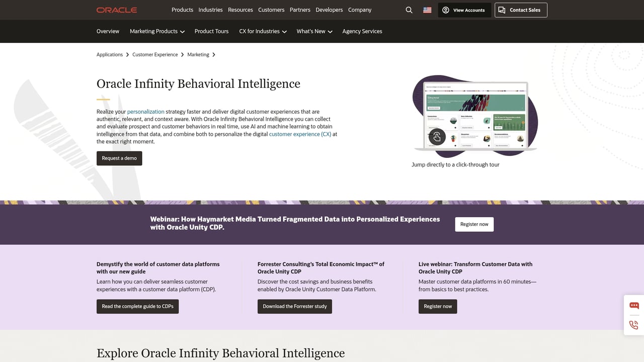This screenshot has width=644, height=362.
Task: Switch to the Overview tab
Action: 108,31
